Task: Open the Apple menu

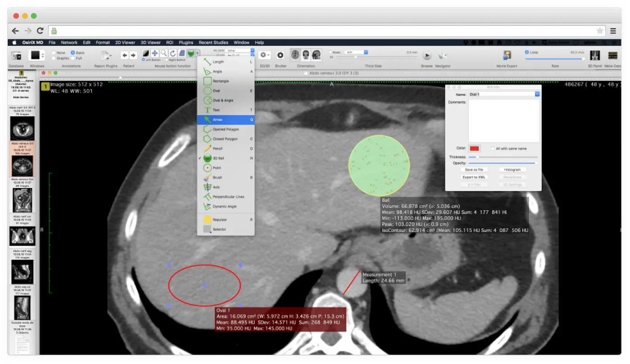Action: 14,42
